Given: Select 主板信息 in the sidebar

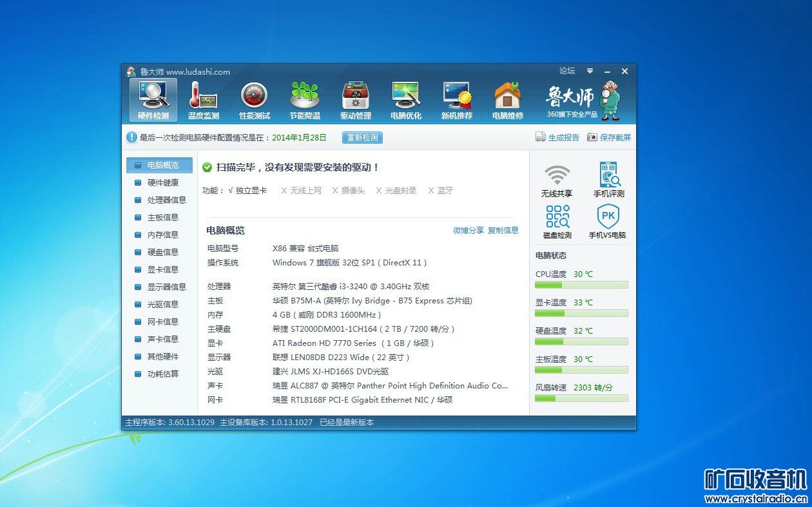Looking at the screenshot, I should 159,217.
